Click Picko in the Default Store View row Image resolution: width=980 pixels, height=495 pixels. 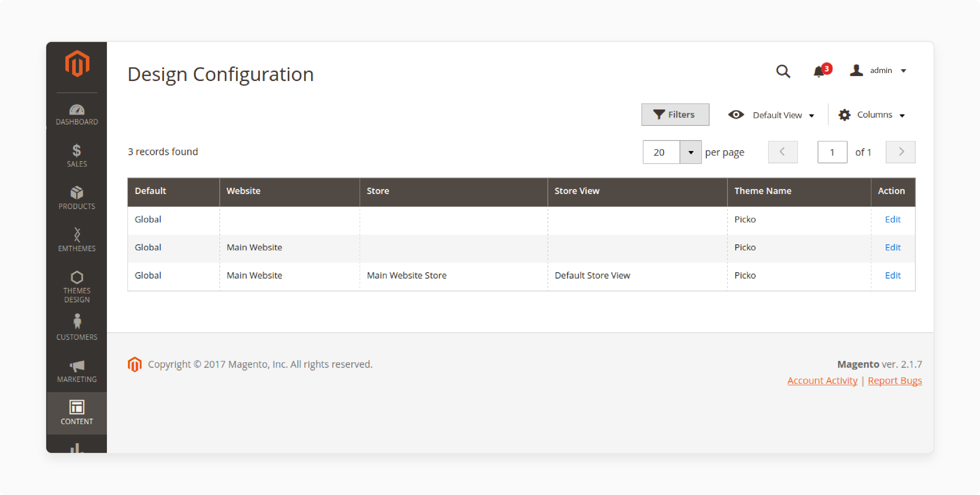(x=745, y=276)
